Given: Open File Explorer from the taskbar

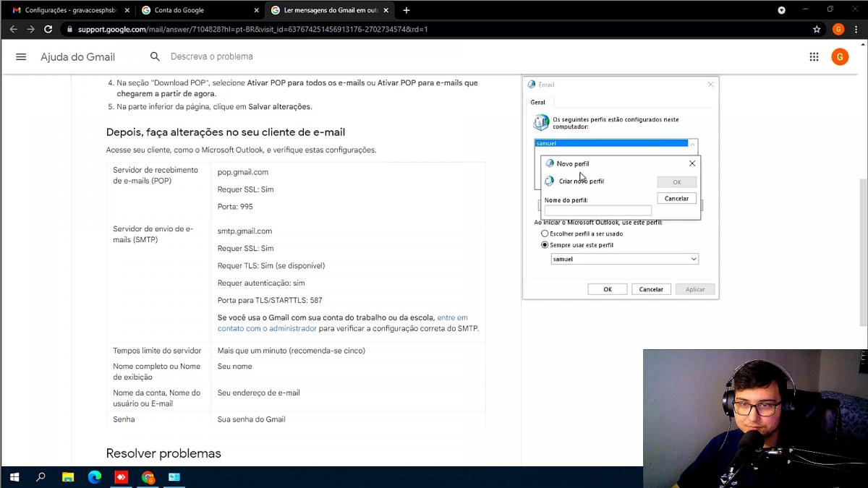Looking at the screenshot, I should pyautogui.click(x=68, y=477).
